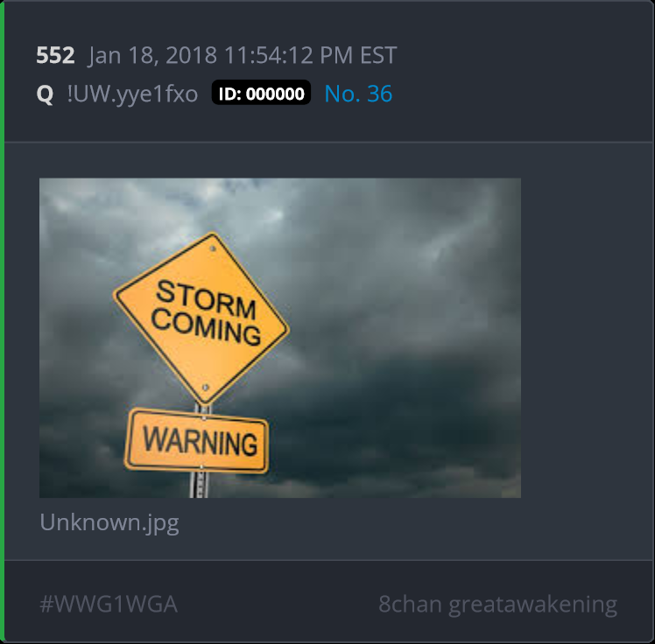Click the STORM COMING sign in image
The width and height of the screenshot is (655, 644).
click(201, 318)
